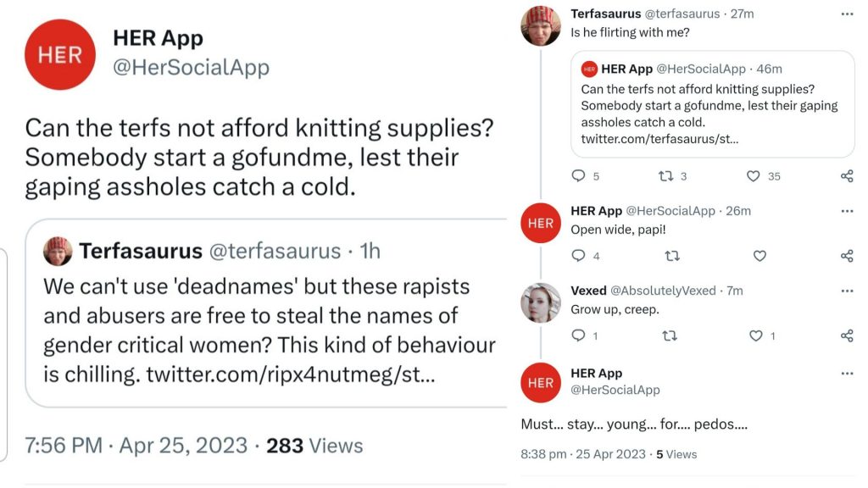Image resolution: width=868 pixels, height=488 pixels.
Task: Open the twitter.com/ripx4nutmeg link in quoted tweet
Action: [x=291, y=374]
